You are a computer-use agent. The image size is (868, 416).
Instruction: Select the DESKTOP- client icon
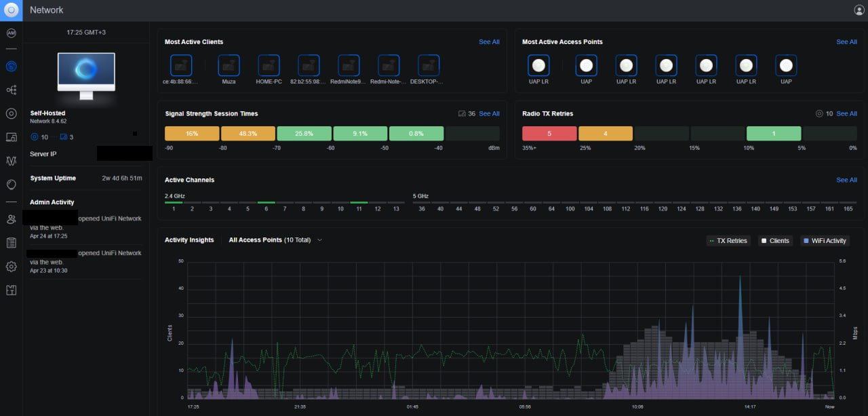[429, 66]
